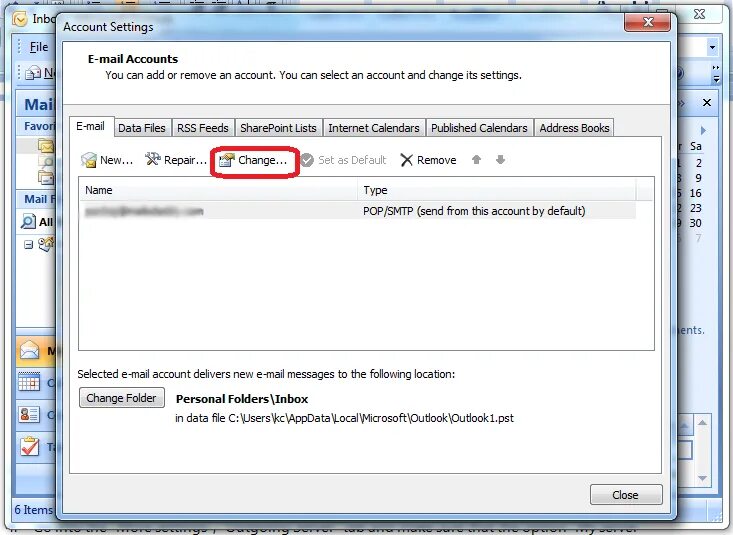This screenshot has height=535, width=733.
Task: Click the Type column header
Action: point(496,190)
